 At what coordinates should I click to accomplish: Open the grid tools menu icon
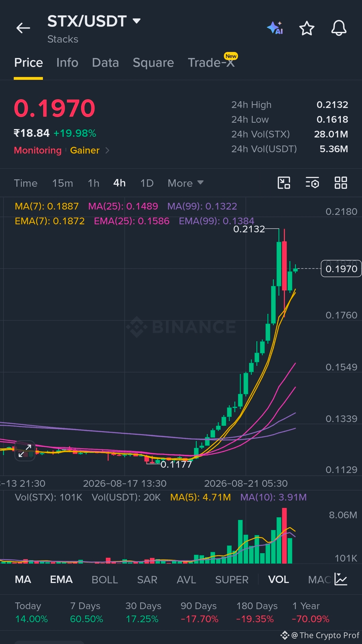[341, 183]
